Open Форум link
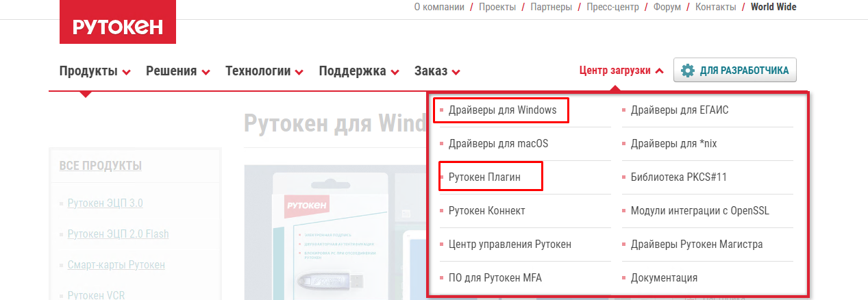Image resolution: width=868 pixels, height=300 pixels. [x=667, y=7]
